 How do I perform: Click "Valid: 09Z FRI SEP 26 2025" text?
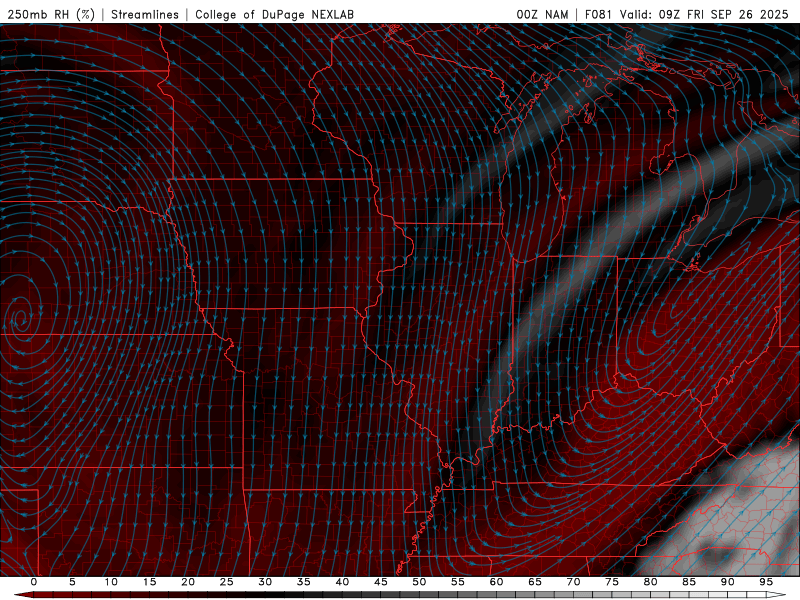pyautogui.click(x=704, y=14)
